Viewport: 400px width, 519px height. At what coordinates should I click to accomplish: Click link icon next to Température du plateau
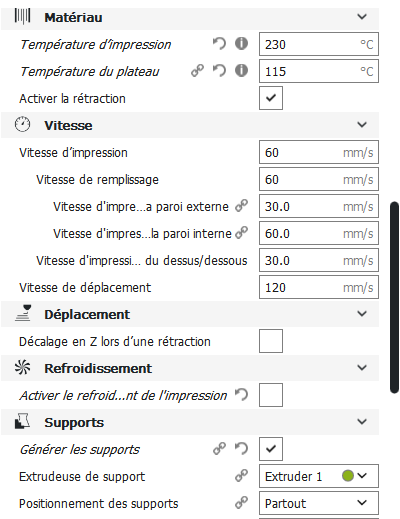click(197, 71)
